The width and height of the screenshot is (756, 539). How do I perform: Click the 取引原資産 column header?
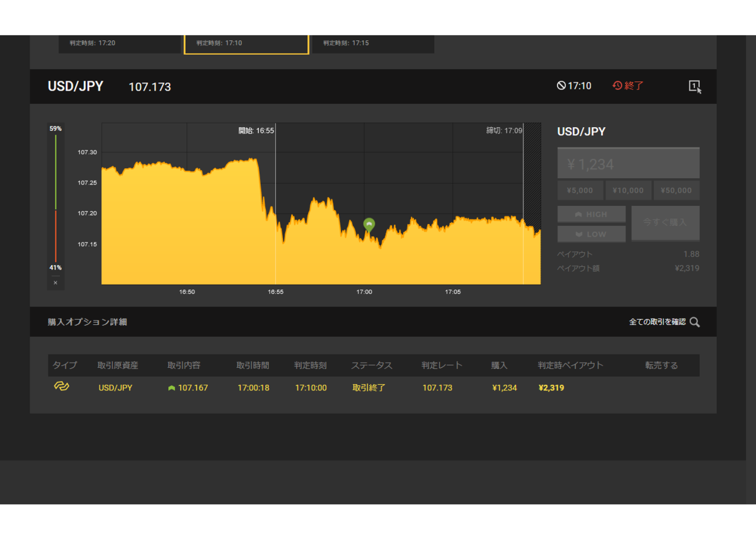(118, 365)
